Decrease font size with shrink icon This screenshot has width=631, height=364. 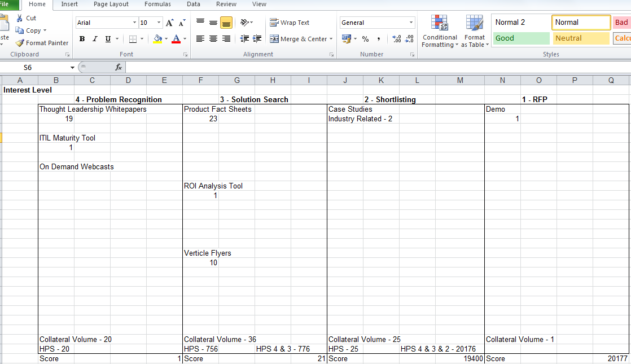pyautogui.click(x=182, y=23)
